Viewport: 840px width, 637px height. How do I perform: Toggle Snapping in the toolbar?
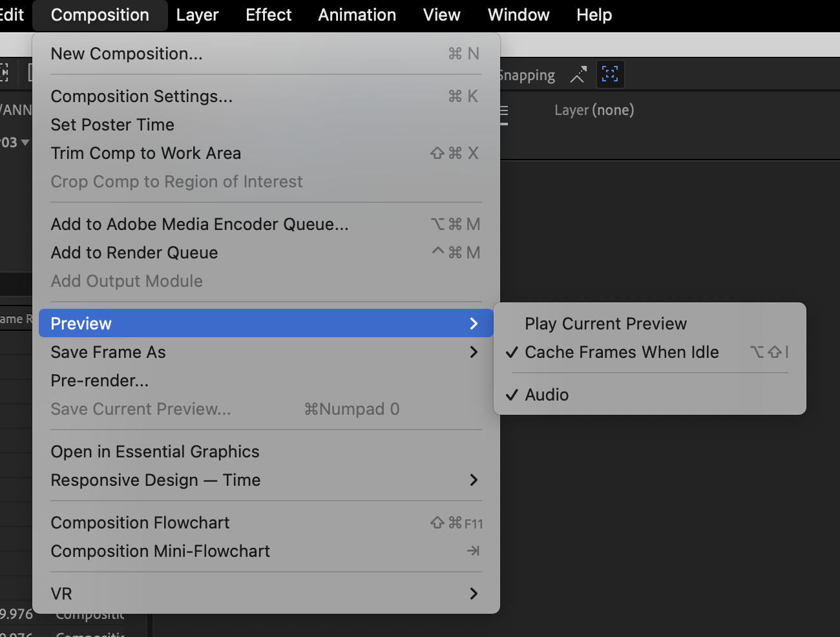pos(526,74)
